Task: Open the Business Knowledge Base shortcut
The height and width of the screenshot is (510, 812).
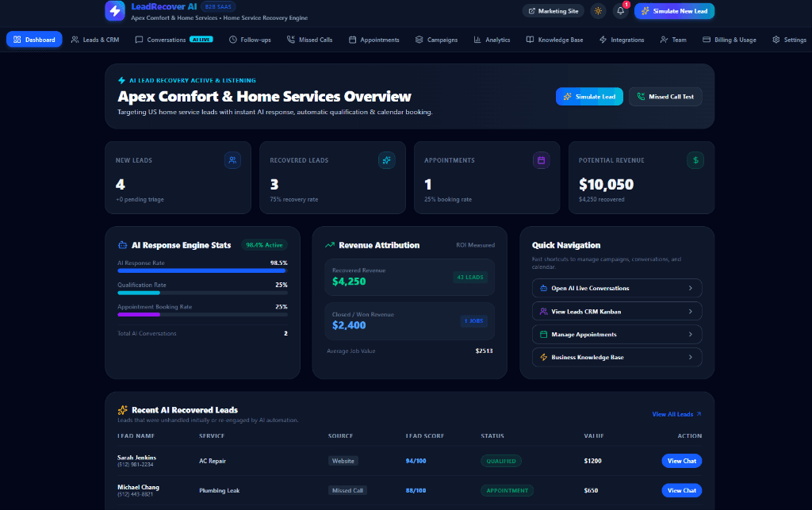Action: pyautogui.click(x=617, y=357)
